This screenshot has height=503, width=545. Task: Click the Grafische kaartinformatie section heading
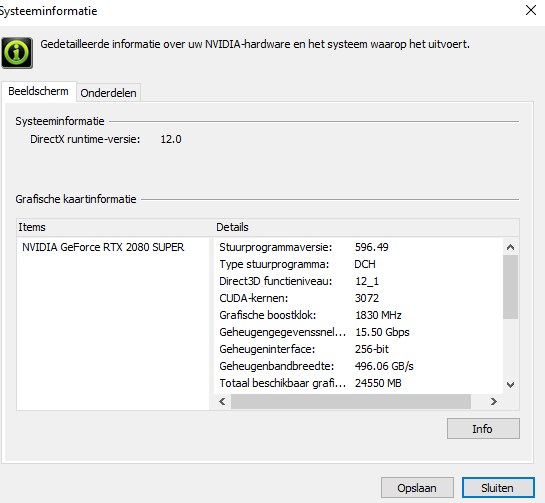[76, 199]
